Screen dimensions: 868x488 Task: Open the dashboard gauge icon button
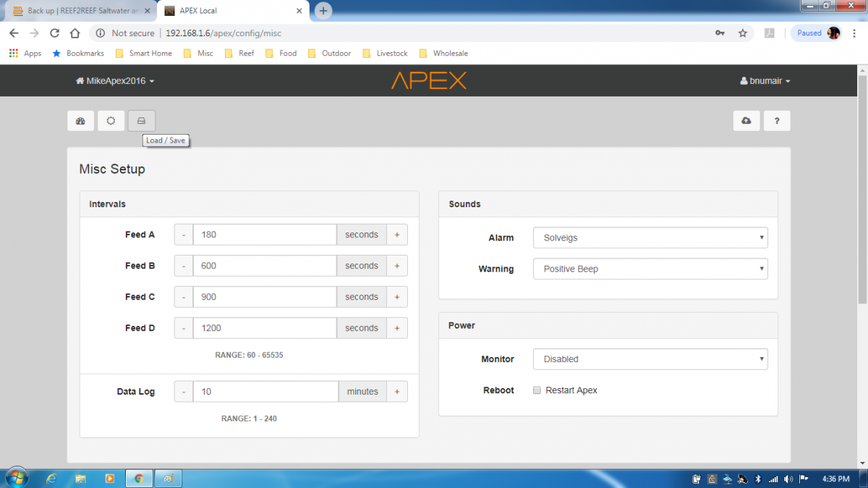[x=81, y=121]
